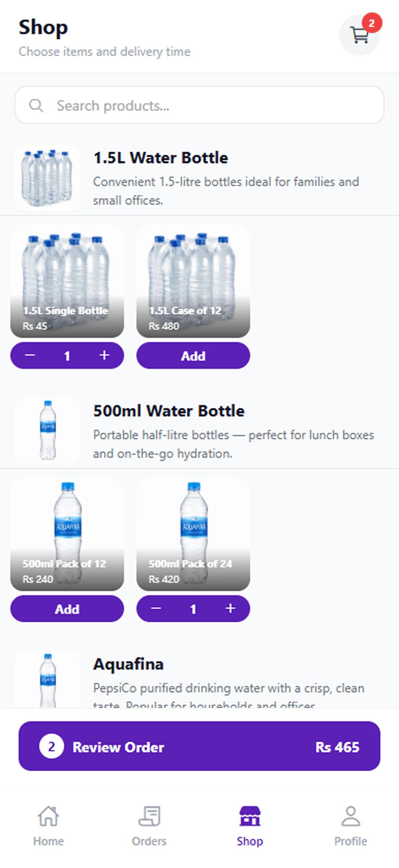Select the 500ml Water Bottle category thumbnail

(x=48, y=431)
